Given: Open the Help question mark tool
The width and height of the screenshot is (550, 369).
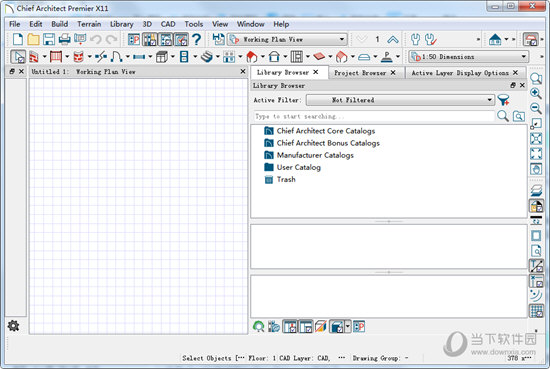Looking at the screenshot, I should point(197,39).
